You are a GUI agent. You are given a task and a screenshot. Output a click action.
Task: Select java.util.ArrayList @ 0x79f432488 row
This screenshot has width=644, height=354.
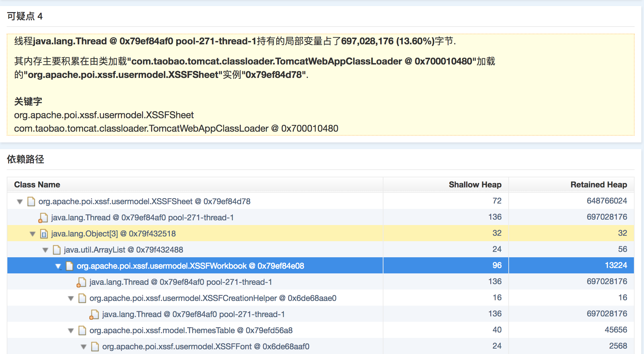pos(320,250)
